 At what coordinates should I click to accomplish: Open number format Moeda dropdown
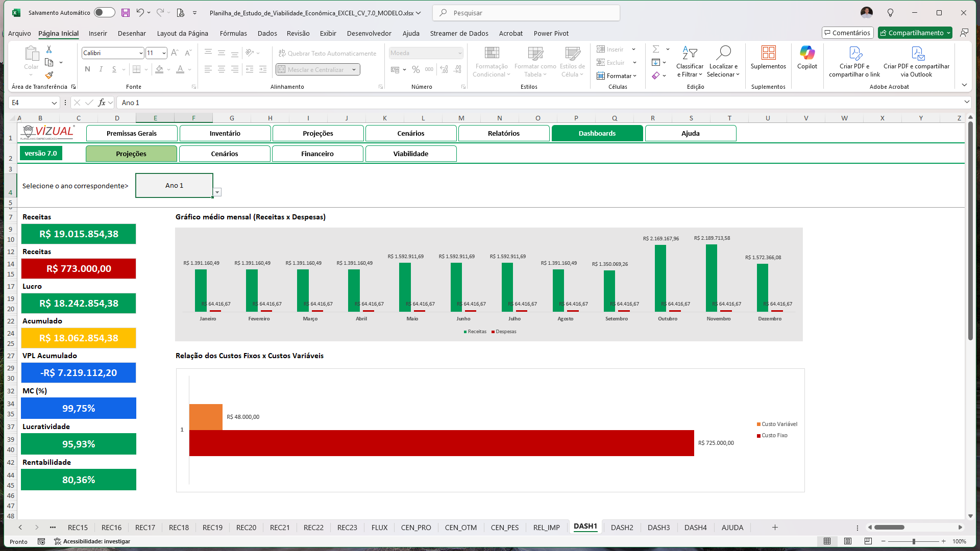tap(460, 53)
